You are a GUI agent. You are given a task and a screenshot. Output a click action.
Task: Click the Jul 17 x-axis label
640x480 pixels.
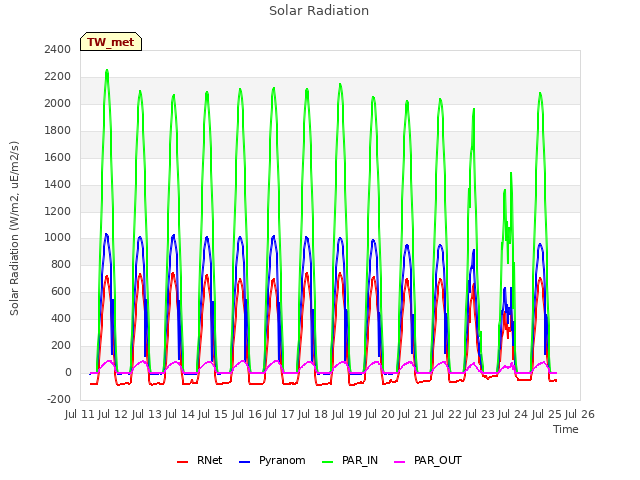point(280,414)
